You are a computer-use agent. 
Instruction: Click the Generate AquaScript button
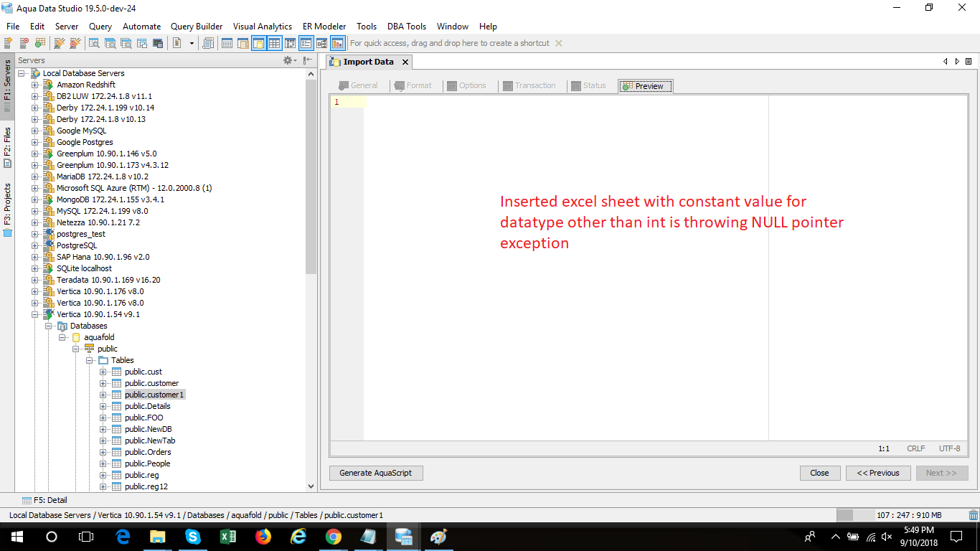376,474
